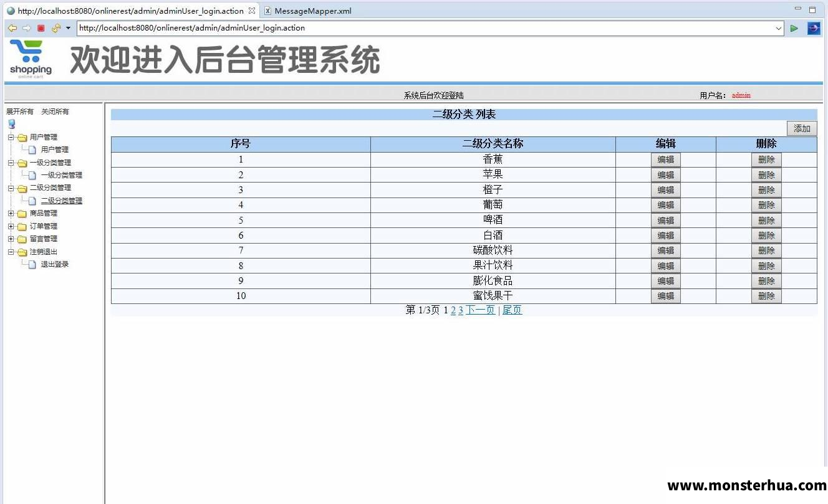Switch to MessageMapper.xml editor tab

[307, 11]
